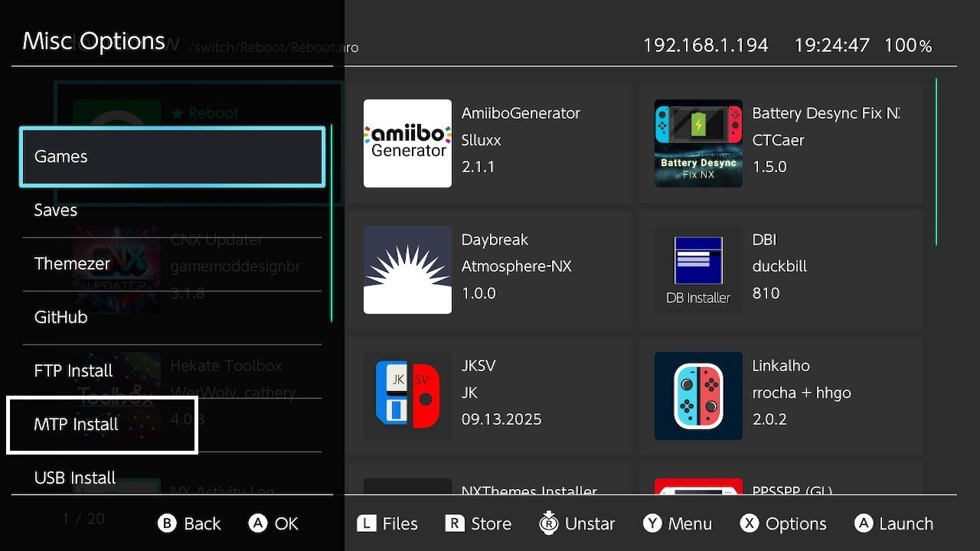Select the JKSV app icon
This screenshot has height=551, width=980.
(x=407, y=396)
